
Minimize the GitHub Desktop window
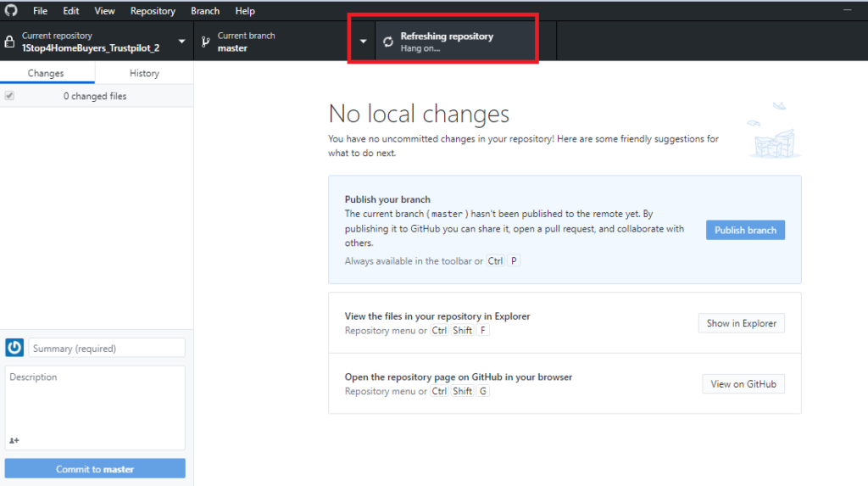pyautogui.click(x=847, y=10)
